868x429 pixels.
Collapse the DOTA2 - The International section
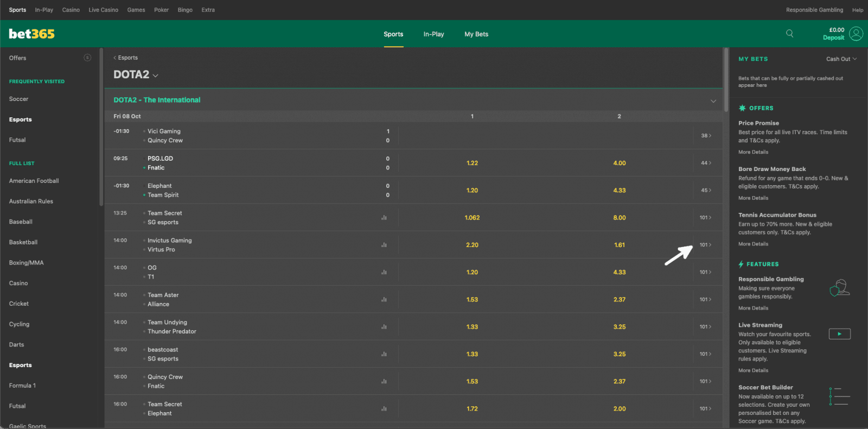[x=713, y=101]
